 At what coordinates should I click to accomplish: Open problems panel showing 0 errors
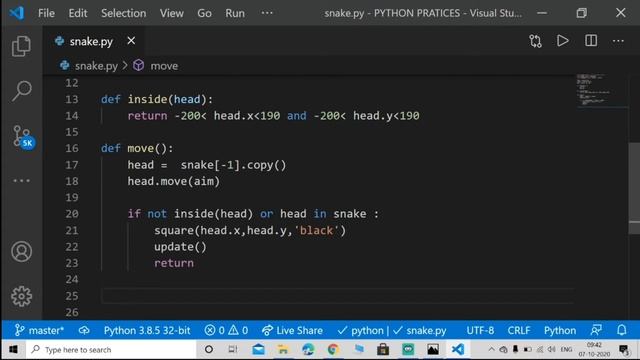pos(226,330)
